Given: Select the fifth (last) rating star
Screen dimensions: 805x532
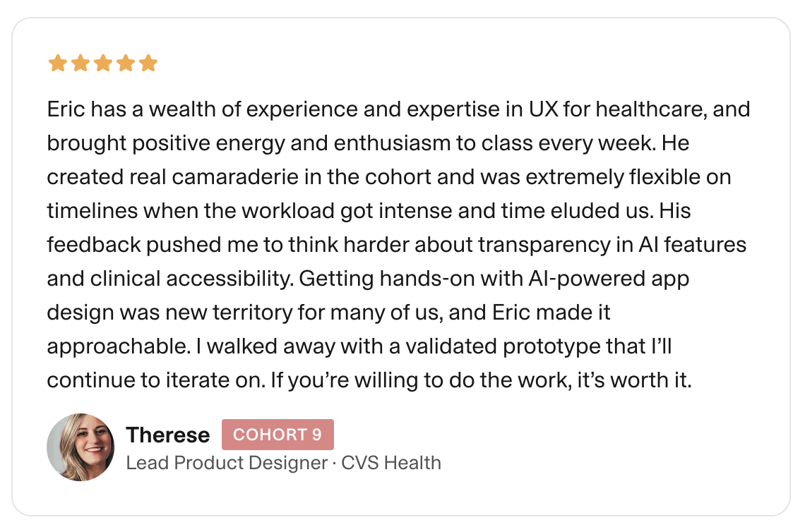Looking at the screenshot, I should click(148, 64).
